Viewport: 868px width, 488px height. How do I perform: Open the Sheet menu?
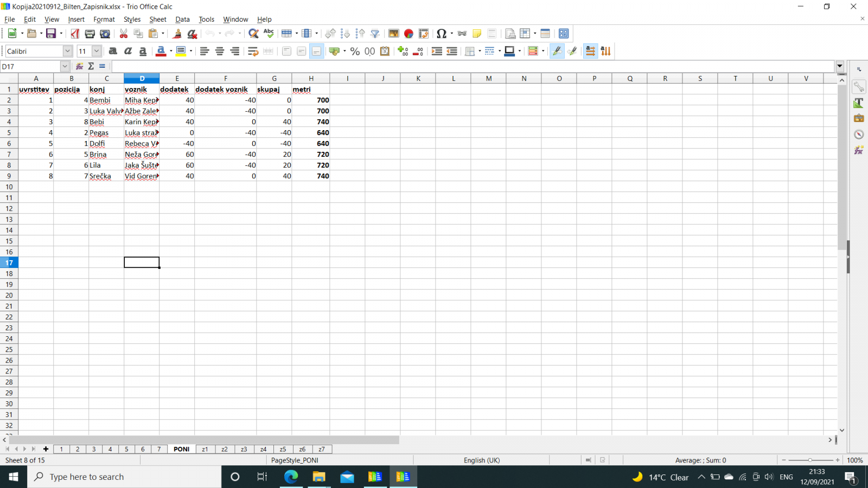pos(157,19)
